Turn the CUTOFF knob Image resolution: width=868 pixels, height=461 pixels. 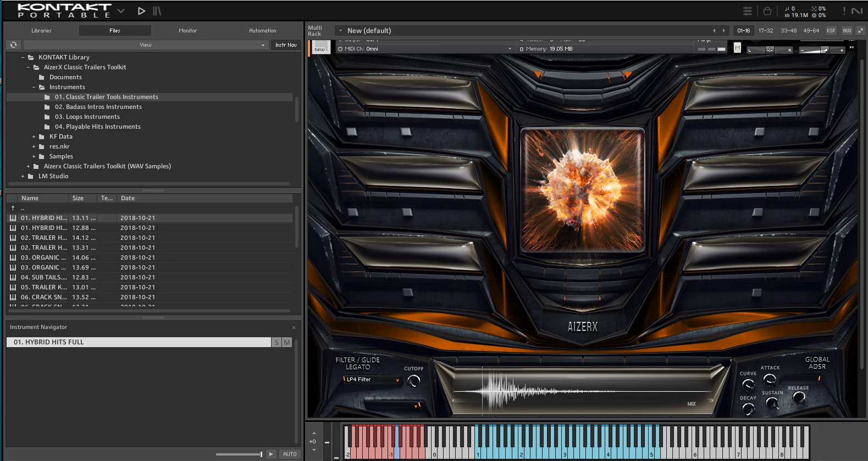tap(413, 381)
